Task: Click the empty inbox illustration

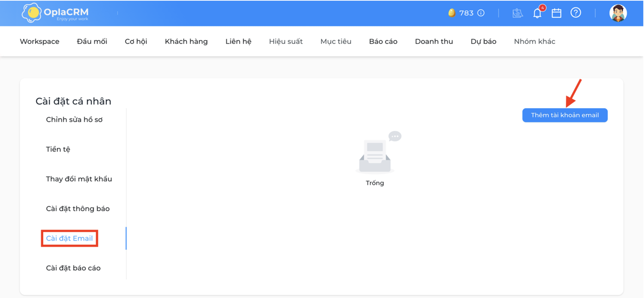Action: tap(378, 153)
